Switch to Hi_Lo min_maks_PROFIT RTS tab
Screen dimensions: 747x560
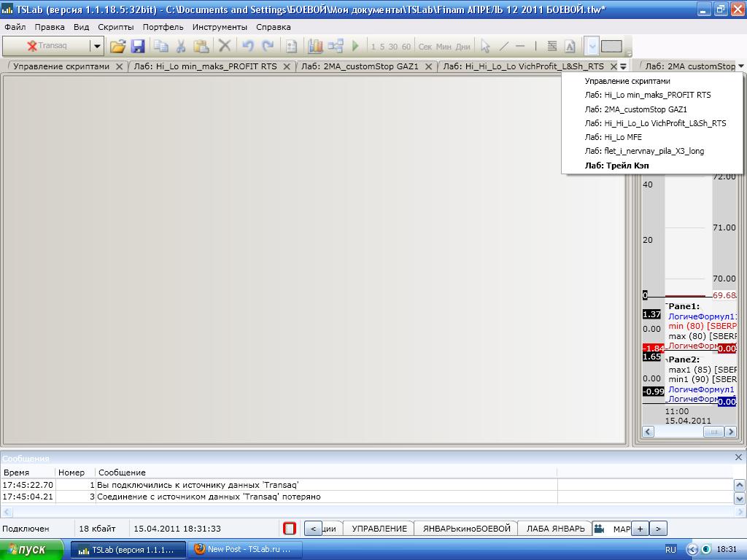pos(205,66)
